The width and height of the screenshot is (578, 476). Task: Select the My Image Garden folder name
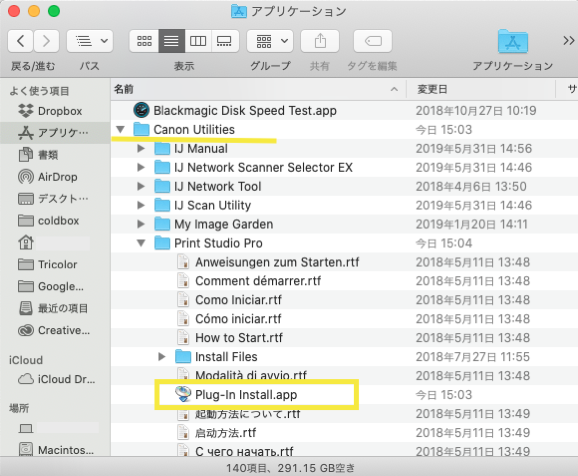tap(224, 224)
